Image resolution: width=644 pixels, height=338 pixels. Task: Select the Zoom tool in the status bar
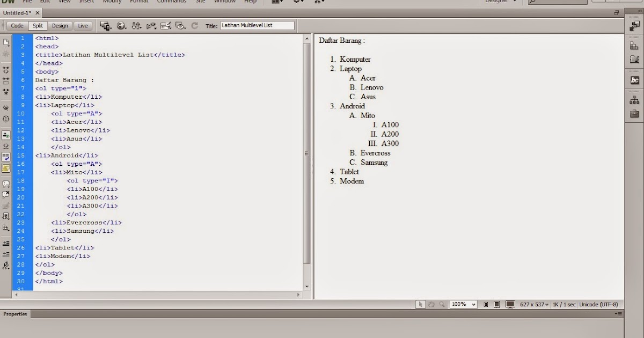(x=442, y=304)
